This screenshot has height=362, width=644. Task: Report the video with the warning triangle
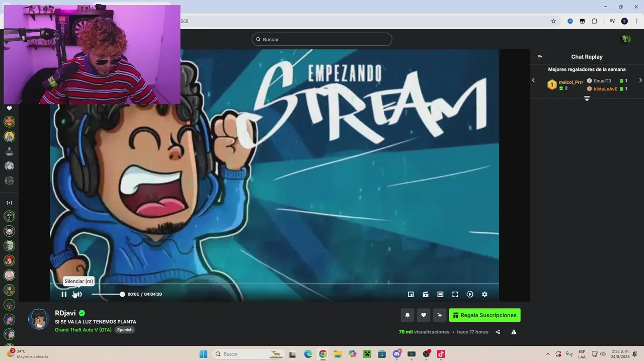click(x=514, y=332)
